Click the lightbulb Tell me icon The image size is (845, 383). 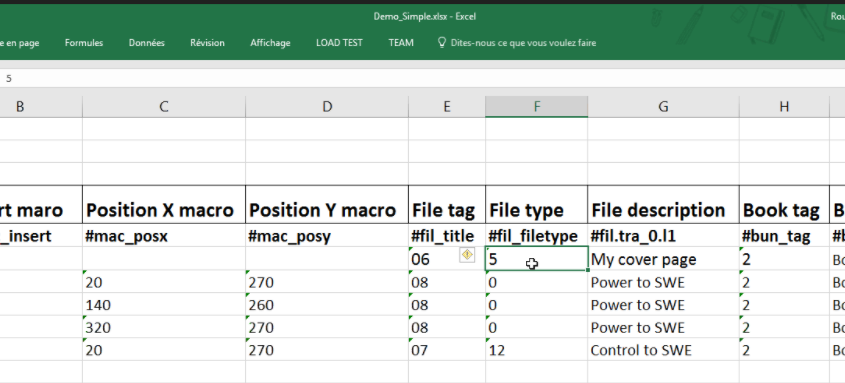click(442, 43)
